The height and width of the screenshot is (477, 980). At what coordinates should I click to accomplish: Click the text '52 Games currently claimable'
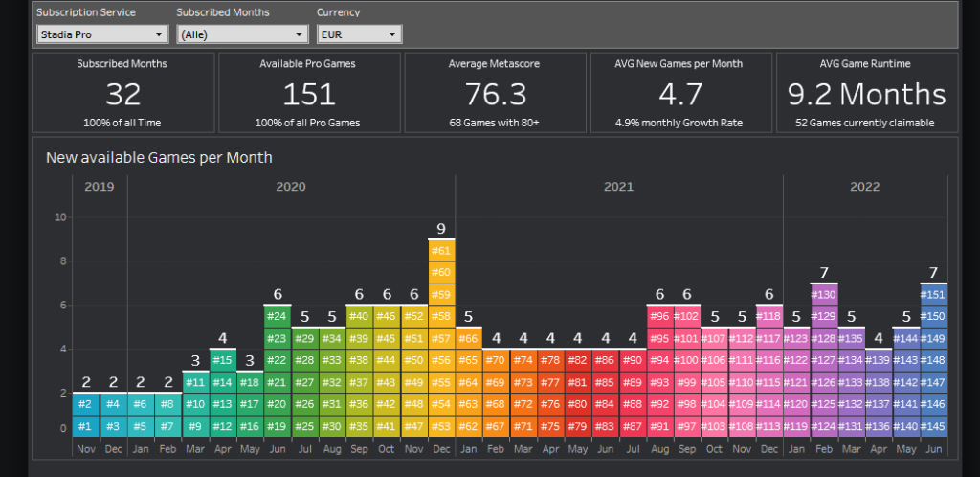[x=864, y=123]
